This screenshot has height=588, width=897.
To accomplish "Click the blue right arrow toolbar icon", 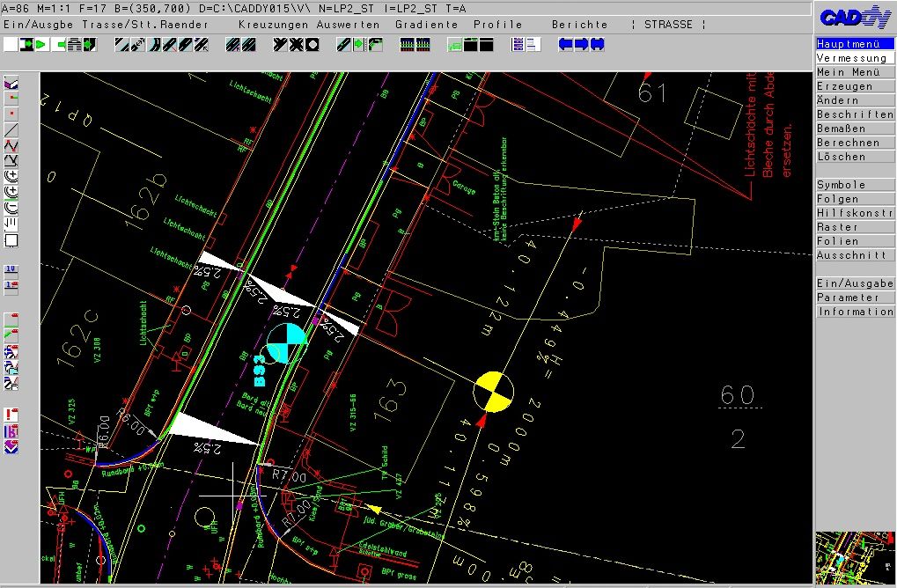I will [x=581, y=43].
